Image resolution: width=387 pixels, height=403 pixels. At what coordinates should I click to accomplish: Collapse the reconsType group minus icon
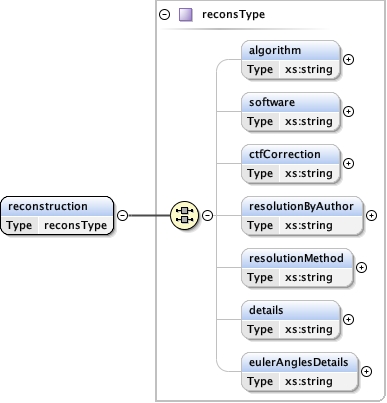click(164, 15)
